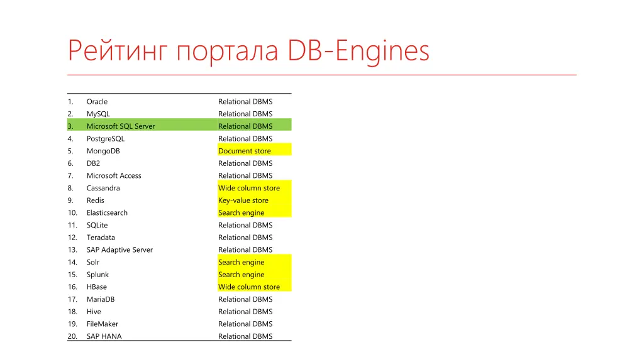Click the highlighted 'Microsoft SQL Server' entry
Image resolution: width=644 pixels, height=362 pixels.
[121, 126]
